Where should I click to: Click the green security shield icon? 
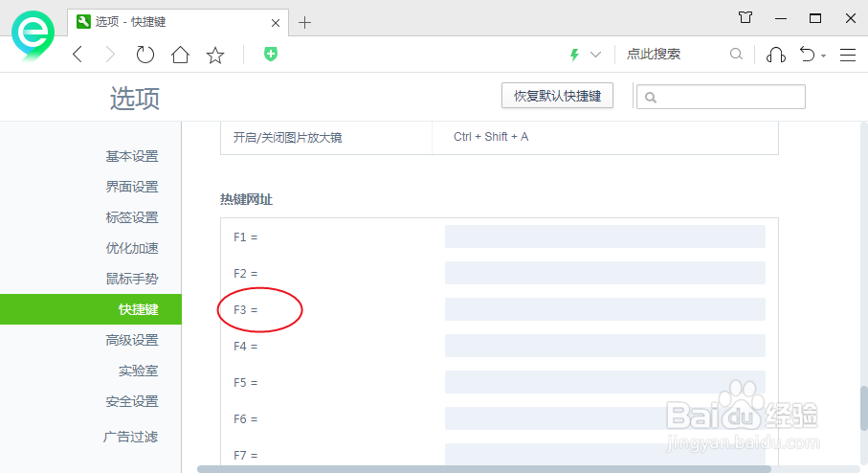coord(271,54)
